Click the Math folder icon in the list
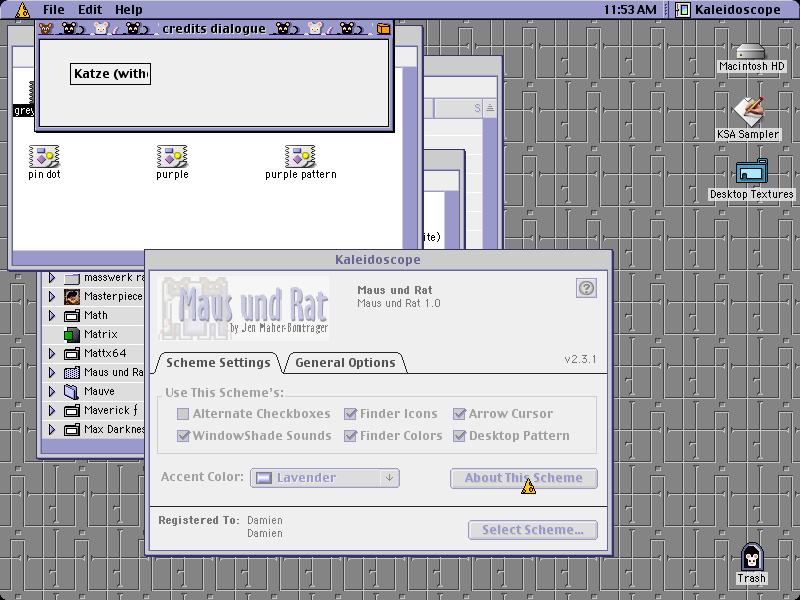This screenshot has height=600, width=800. point(72,315)
